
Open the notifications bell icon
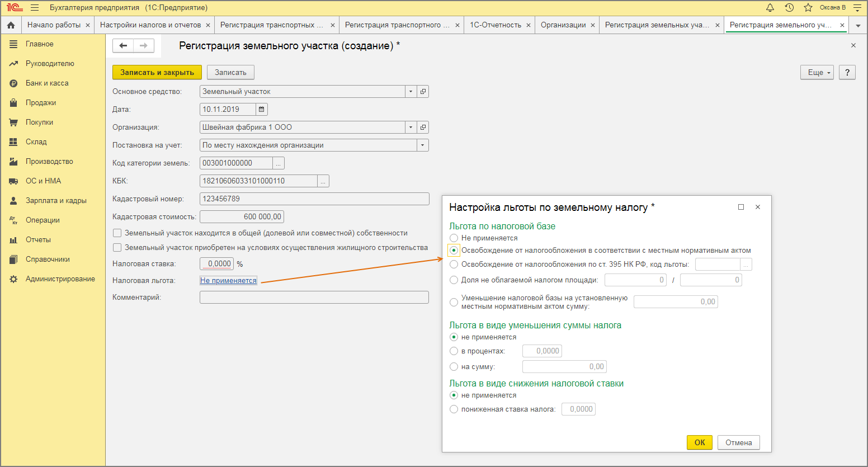(x=770, y=8)
